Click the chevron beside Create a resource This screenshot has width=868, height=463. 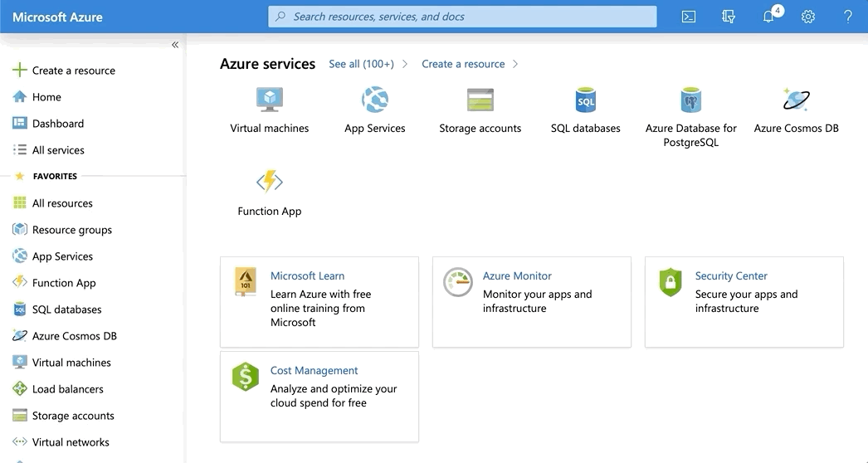(515, 64)
